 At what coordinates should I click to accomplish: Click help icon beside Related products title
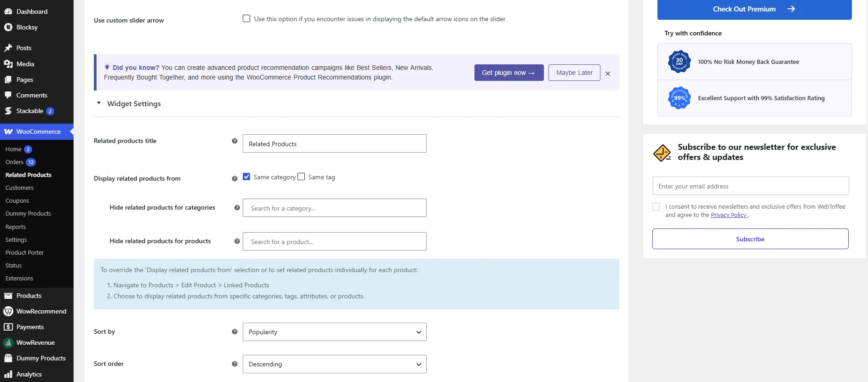pos(234,141)
